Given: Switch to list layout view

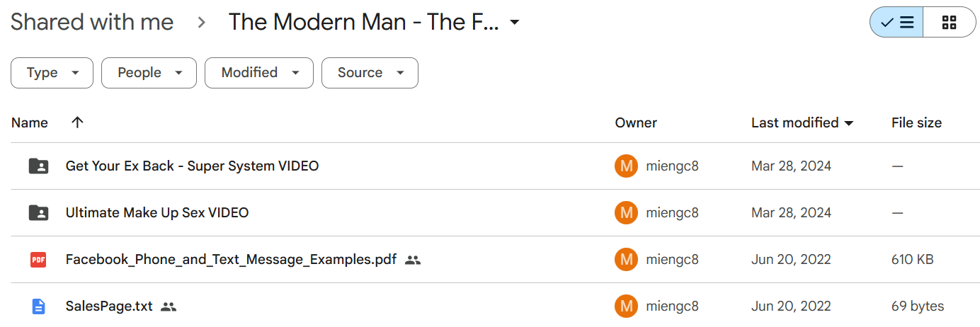Looking at the screenshot, I should [896, 23].
